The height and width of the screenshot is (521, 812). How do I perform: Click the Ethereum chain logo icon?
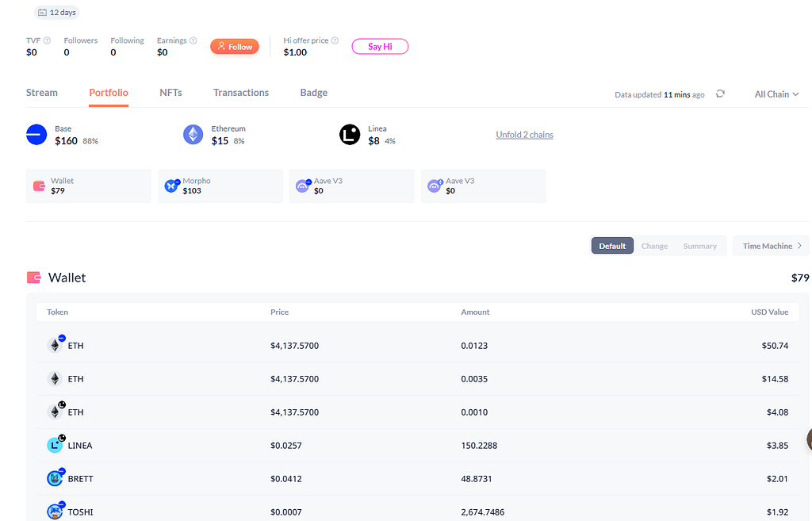click(193, 135)
